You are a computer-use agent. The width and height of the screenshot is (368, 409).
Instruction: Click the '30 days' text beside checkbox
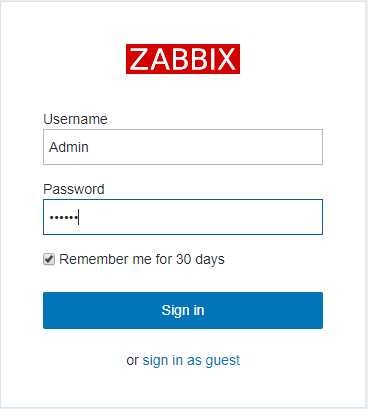click(x=200, y=259)
